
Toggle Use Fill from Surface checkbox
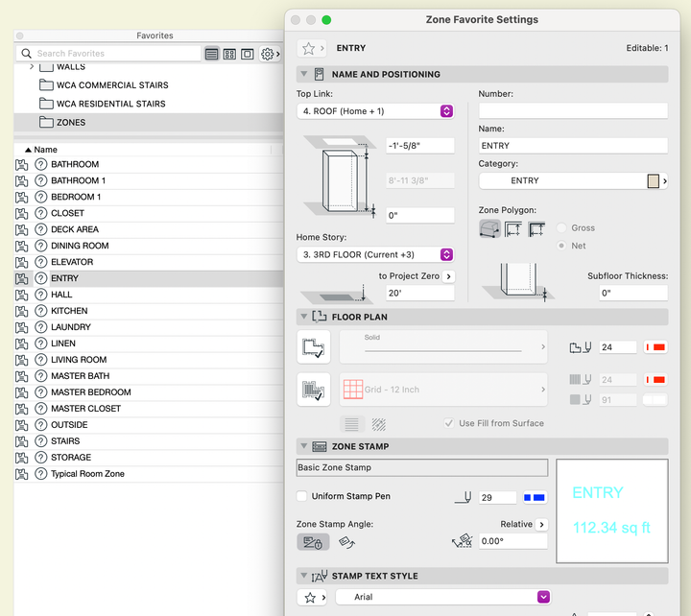(x=448, y=423)
